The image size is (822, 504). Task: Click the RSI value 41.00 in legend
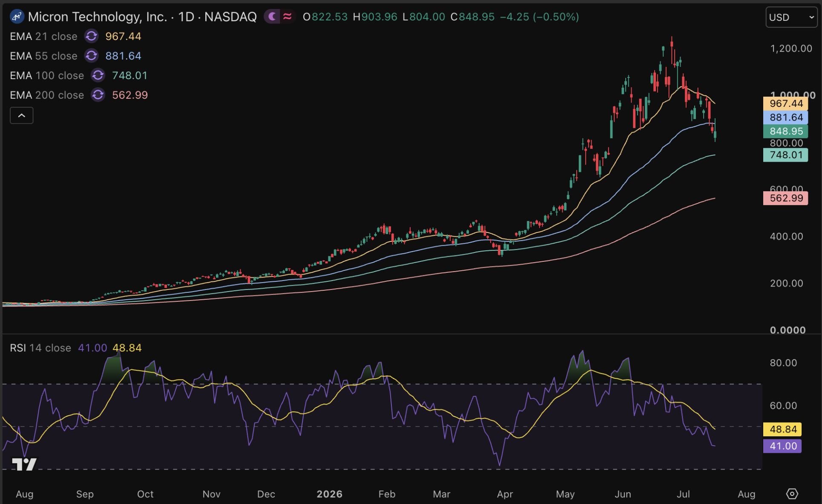coord(92,348)
